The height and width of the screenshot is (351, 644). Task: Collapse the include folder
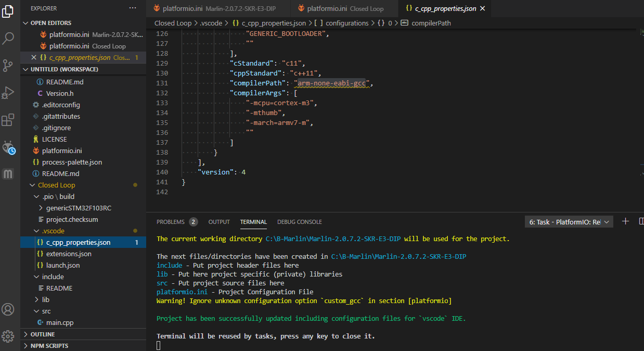(x=83, y=277)
